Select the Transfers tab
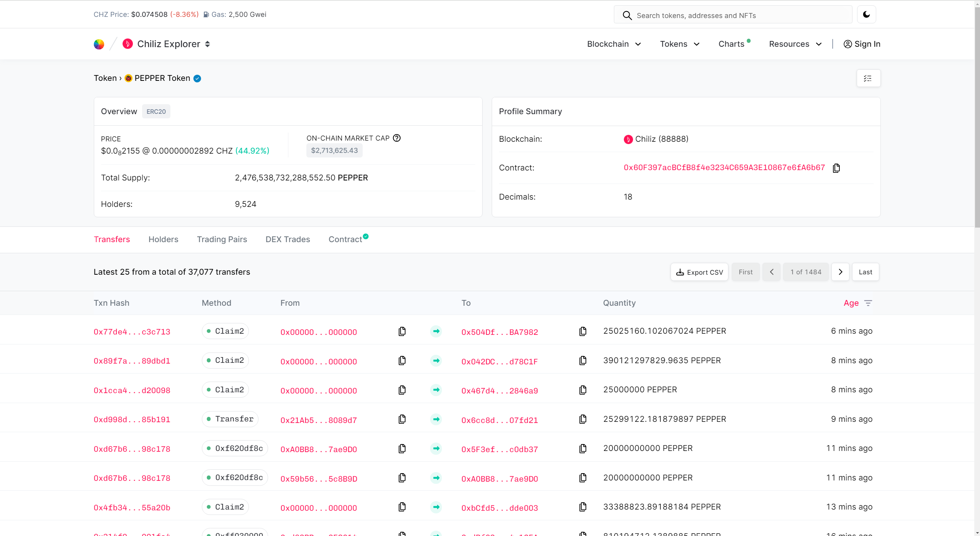980x536 pixels. click(112, 239)
